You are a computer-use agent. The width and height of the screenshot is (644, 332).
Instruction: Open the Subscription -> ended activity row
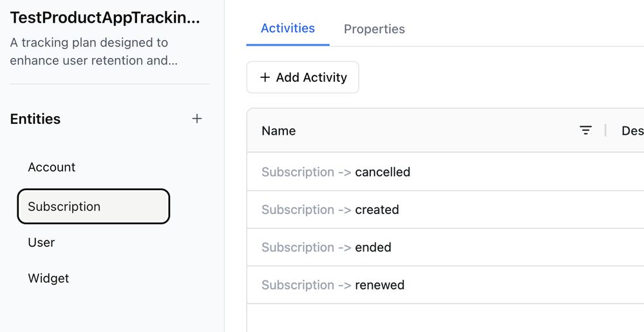[445, 248]
